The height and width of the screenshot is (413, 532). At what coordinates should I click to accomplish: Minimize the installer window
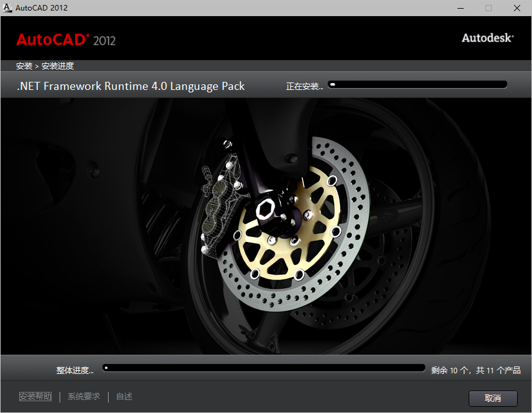click(460, 8)
